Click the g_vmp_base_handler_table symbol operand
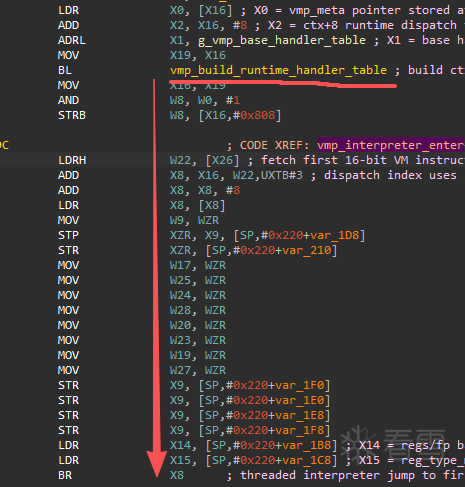The width and height of the screenshot is (465, 487). pos(282,40)
